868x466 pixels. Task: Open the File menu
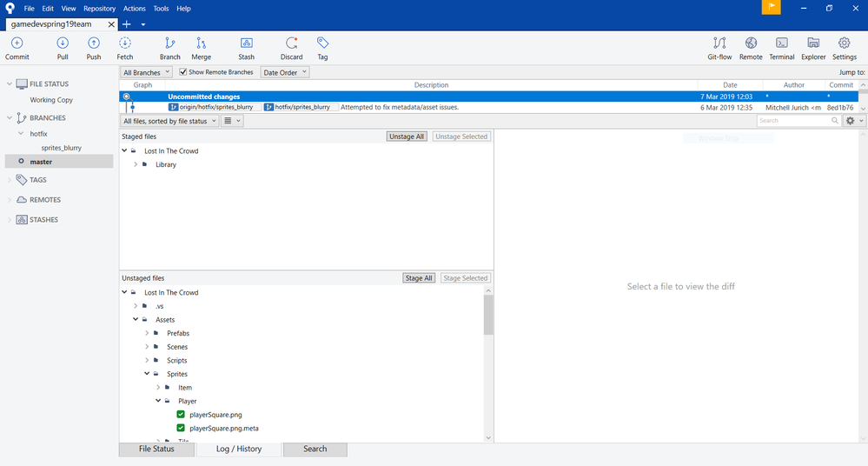pos(29,9)
